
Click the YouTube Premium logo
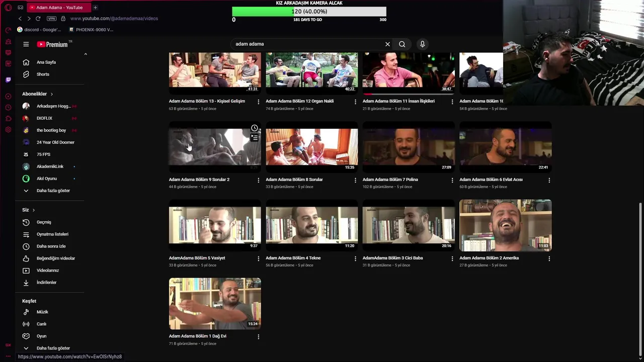[x=52, y=44]
